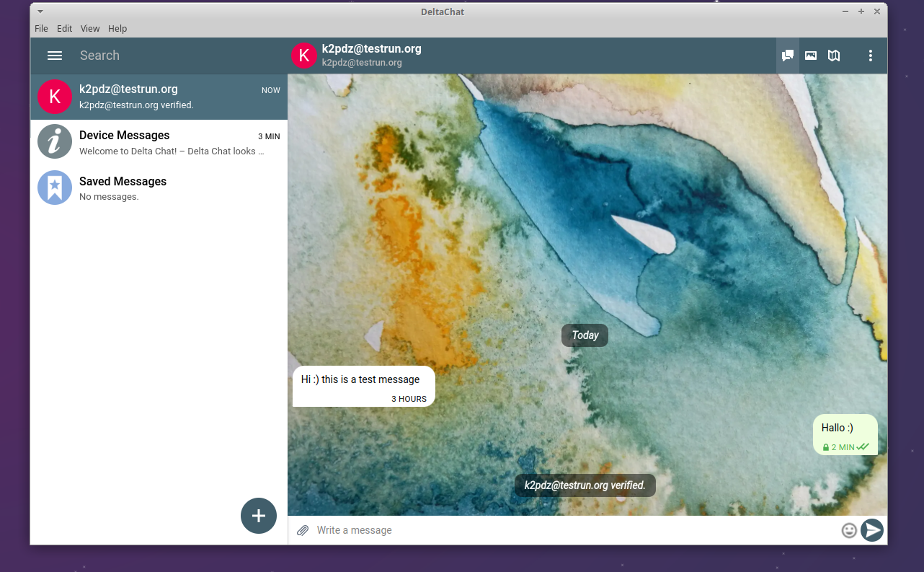The width and height of the screenshot is (924, 572).
Task: Attach a file using the paperclip icon
Action: tap(303, 530)
